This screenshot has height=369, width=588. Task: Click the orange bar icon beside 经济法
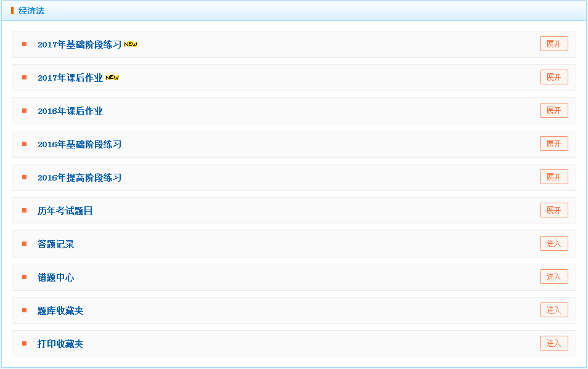(12, 10)
